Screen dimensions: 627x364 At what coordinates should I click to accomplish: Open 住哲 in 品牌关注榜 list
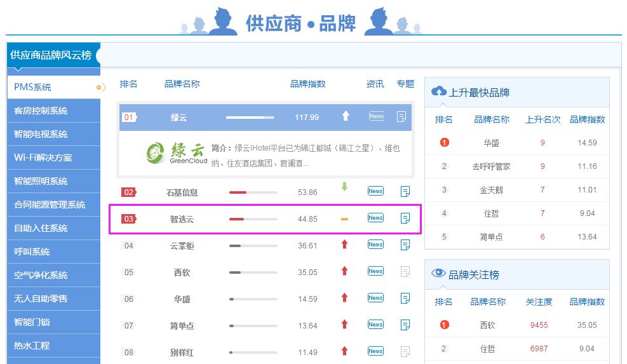coord(487,349)
